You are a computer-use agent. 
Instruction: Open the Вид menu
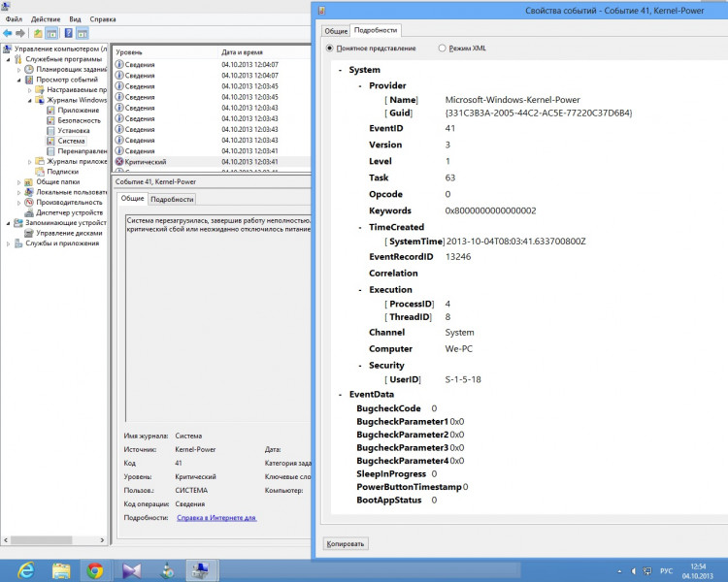click(x=75, y=19)
